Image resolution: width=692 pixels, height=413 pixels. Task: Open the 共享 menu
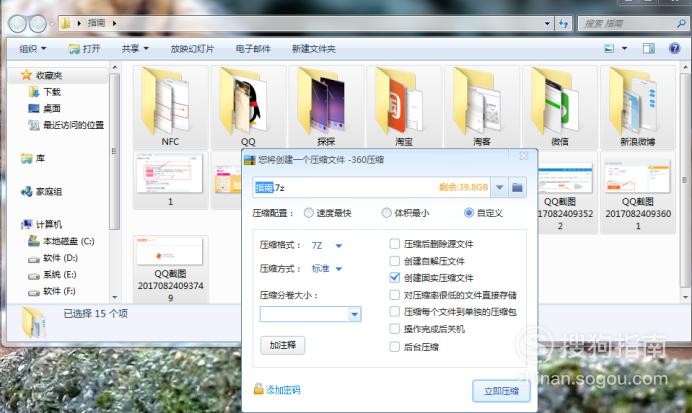coord(135,49)
